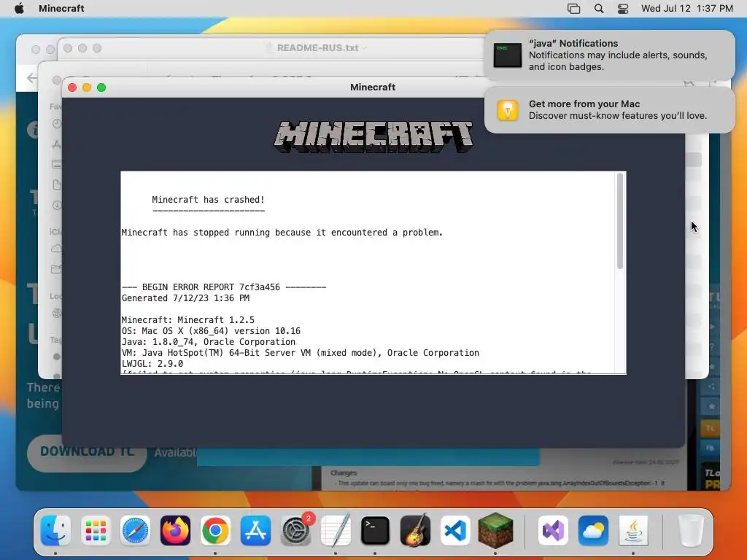
Task: Launch Safari from the dock
Action: [135, 531]
